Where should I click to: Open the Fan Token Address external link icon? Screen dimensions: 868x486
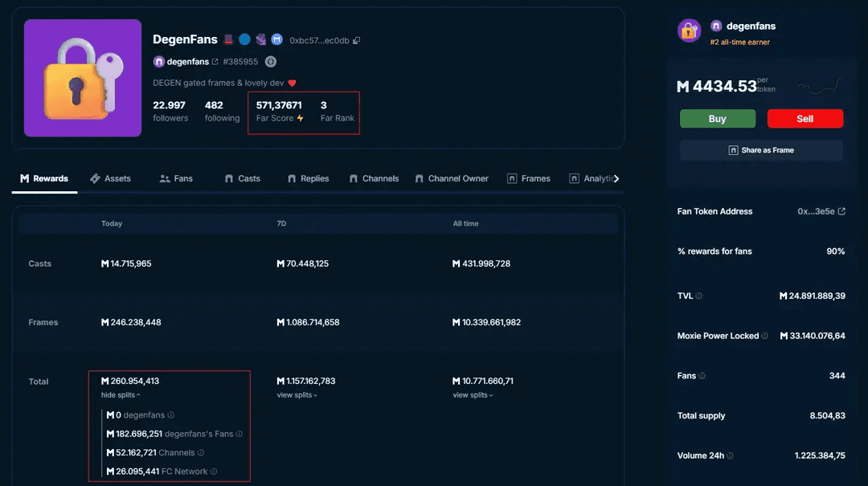841,211
